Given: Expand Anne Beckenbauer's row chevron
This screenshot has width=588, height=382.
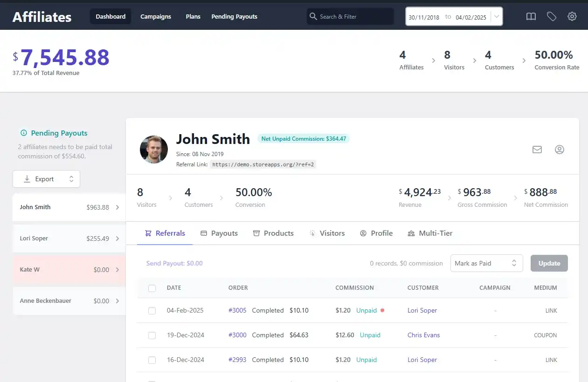Looking at the screenshot, I should (118, 301).
